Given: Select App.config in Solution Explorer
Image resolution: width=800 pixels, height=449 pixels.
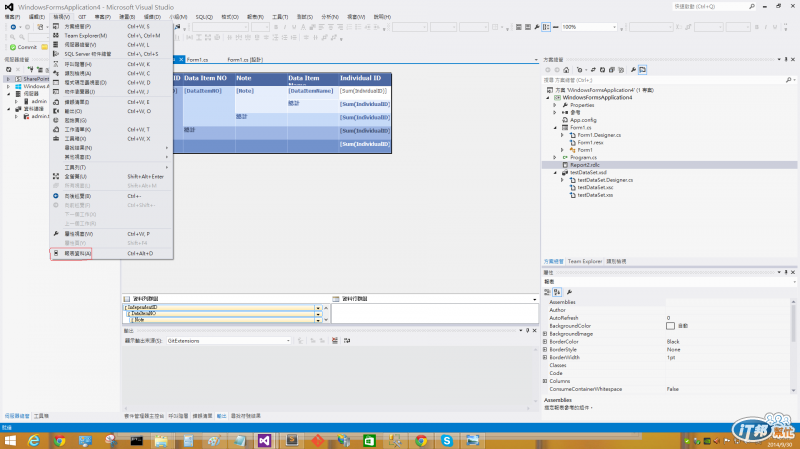Looking at the screenshot, I should pyautogui.click(x=583, y=120).
